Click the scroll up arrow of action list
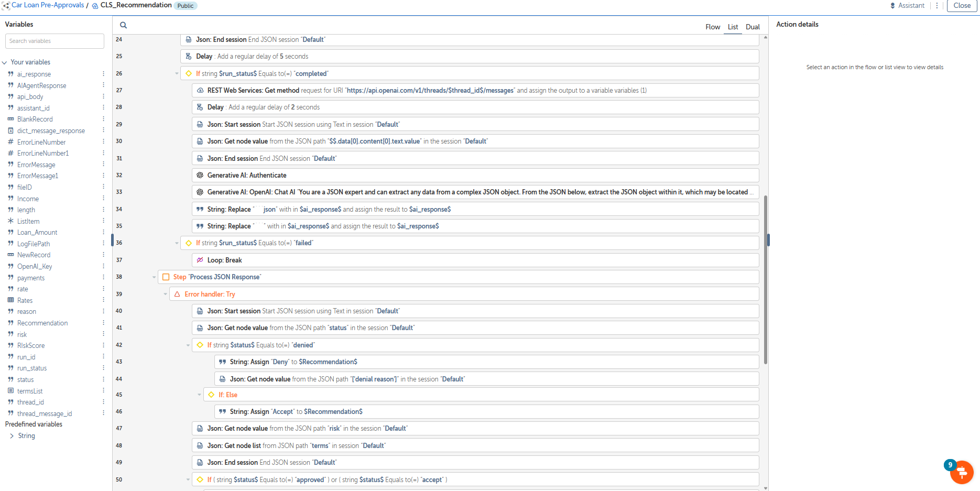 (x=766, y=37)
